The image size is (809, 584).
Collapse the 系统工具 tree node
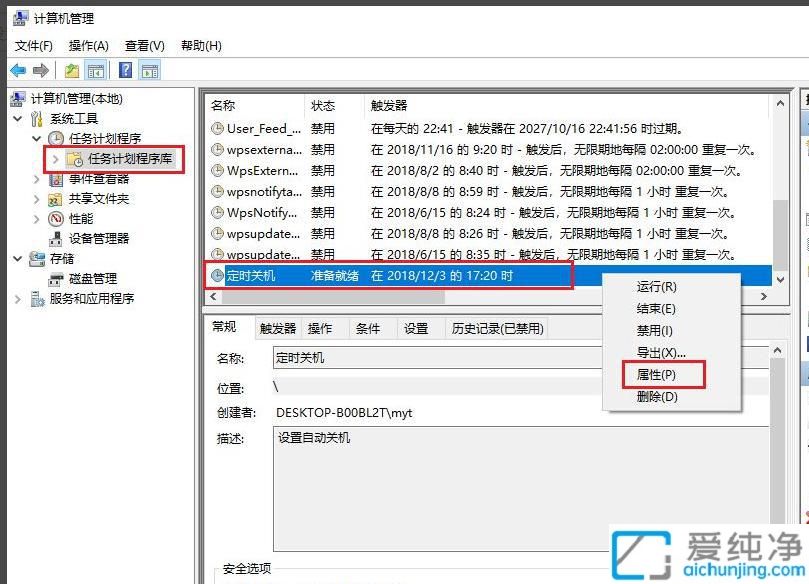(x=17, y=118)
